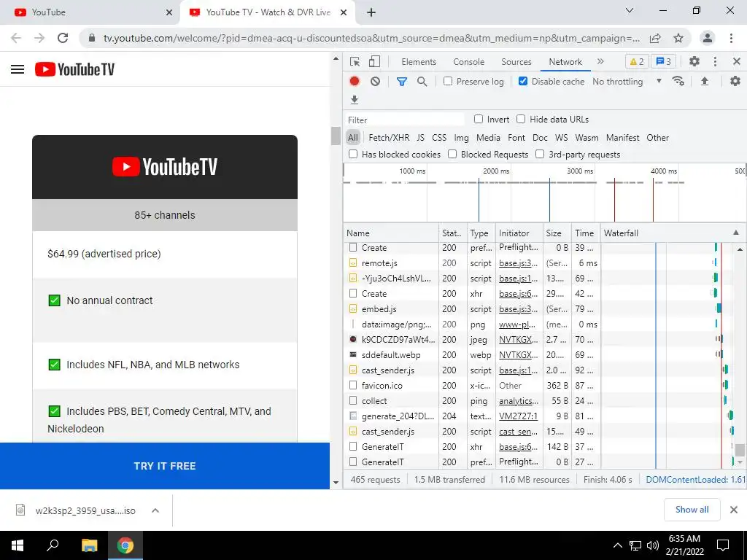The height and width of the screenshot is (560, 747).
Task: Open the network conditions wifi icon
Action: [678, 82]
